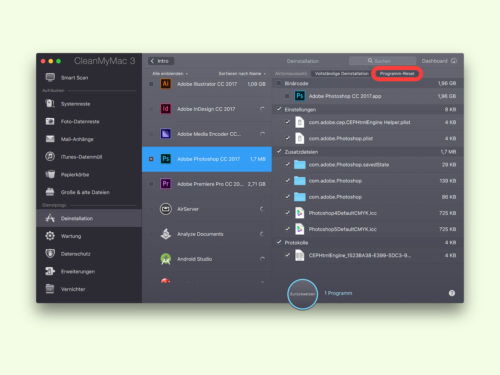Uncheck CEPHtmlEngine Helper.plist file
Screen dimensions: 500x375
pos(287,122)
